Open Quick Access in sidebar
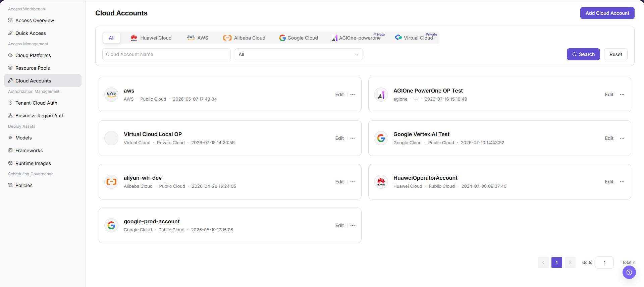 pyautogui.click(x=43, y=33)
